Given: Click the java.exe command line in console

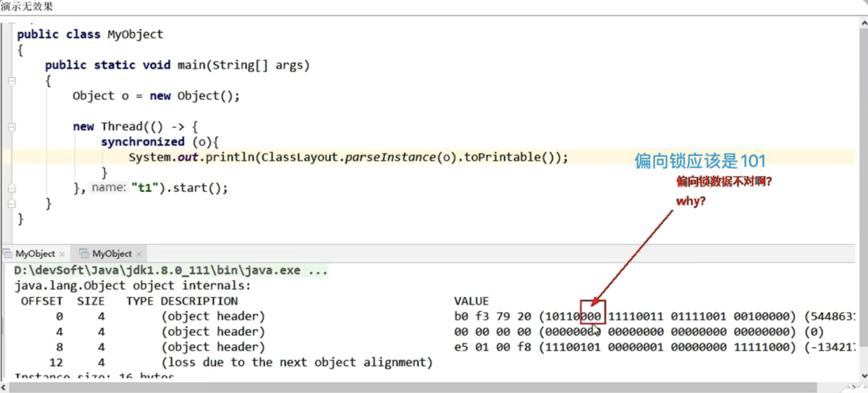Looking at the screenshot, I should point(171,270).
